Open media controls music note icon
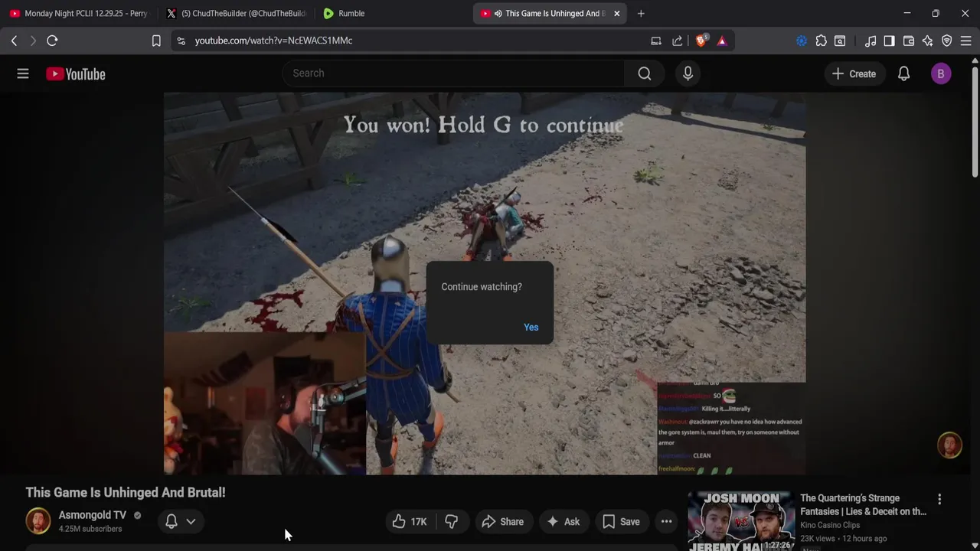This screenshot has width=980, height=551. tap(871, 41)
